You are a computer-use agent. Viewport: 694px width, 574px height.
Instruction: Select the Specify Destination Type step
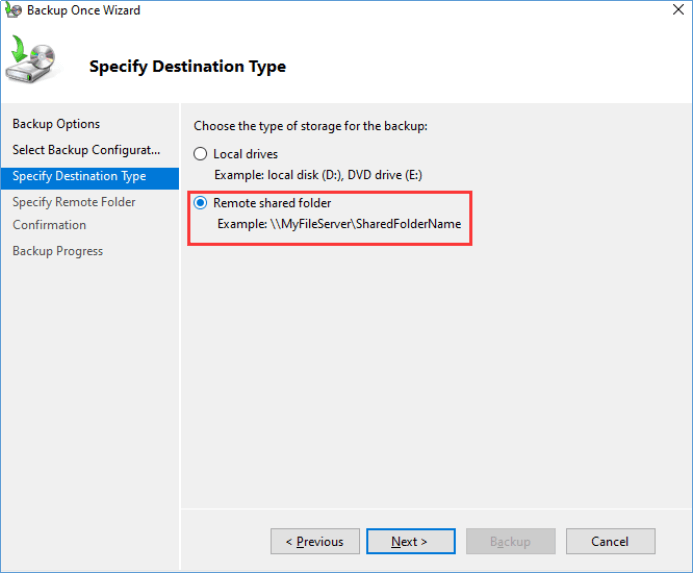pos(79,176)
